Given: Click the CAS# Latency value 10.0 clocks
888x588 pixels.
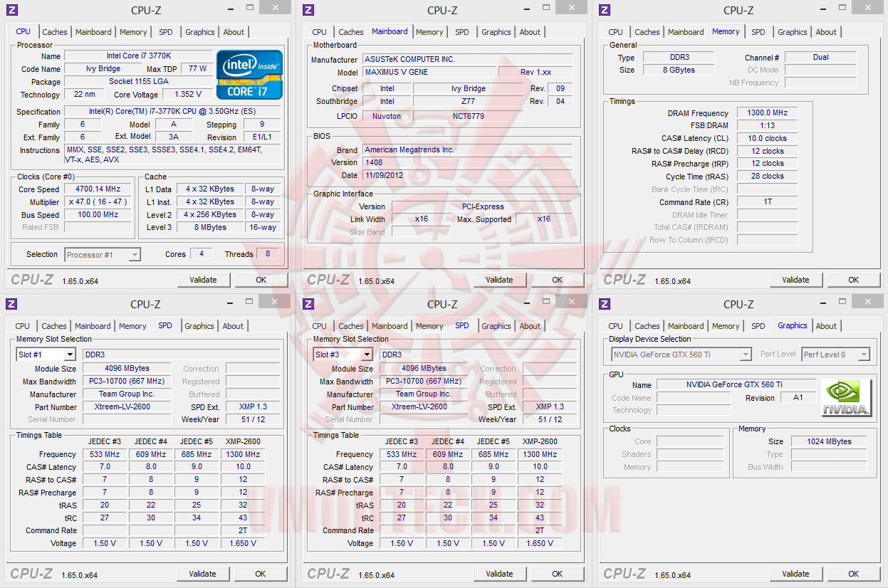Looking at the screenshot, I should coord(767,138).
